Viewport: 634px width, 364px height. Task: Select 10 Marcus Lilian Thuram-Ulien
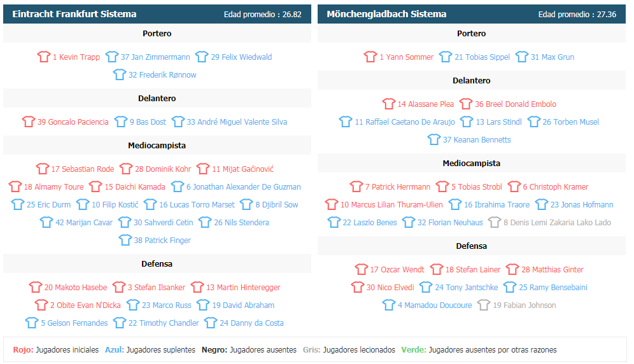point(391,205)
